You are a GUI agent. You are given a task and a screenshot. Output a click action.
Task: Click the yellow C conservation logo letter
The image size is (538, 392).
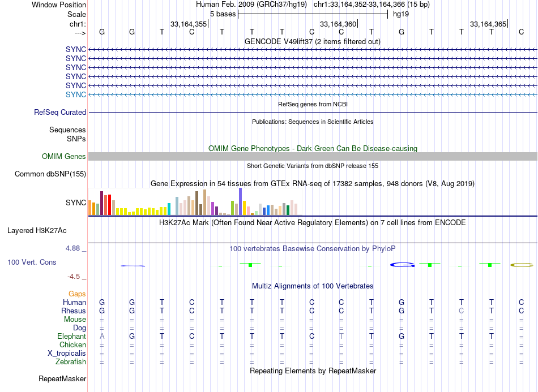(x=522, y=265)
